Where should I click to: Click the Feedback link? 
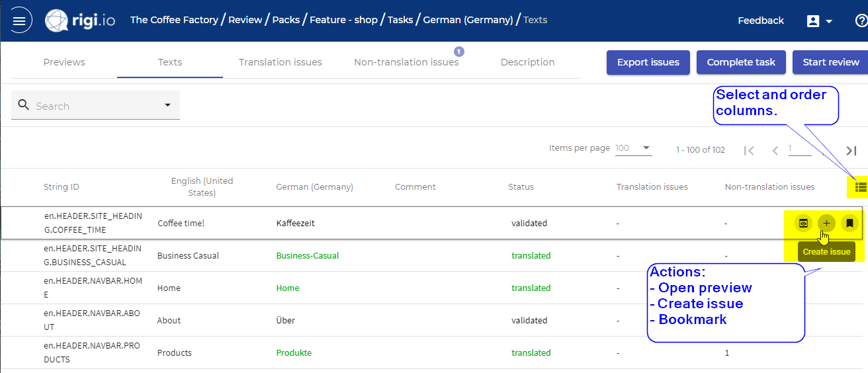point(761,21)
